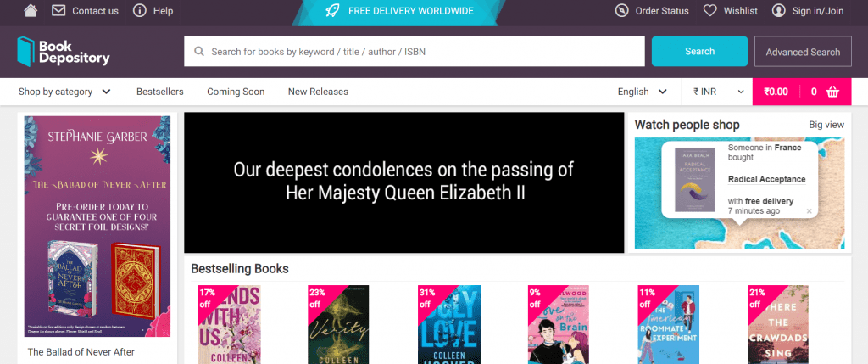Close the Radical Acceptance purchase popup

pyautogui.click(x=809, y=211)
